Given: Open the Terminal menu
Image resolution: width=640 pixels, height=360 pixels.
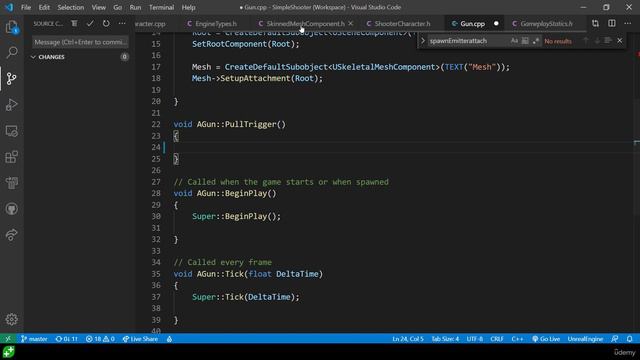Looking at the screenshot, I should (161, 7).
